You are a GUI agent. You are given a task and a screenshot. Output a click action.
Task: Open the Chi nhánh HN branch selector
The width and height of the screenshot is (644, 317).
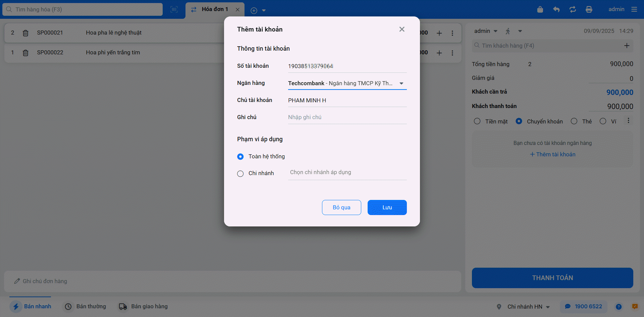click(x=525, y=307)
